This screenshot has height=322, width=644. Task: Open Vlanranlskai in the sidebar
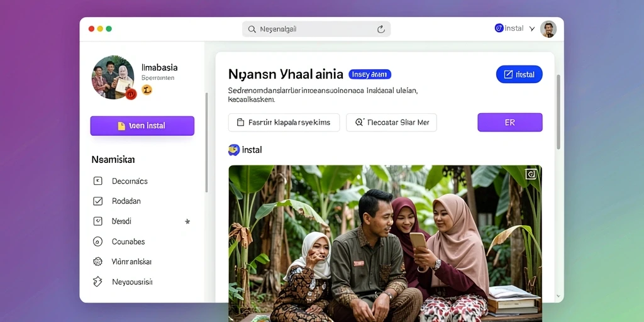[131, 262]
